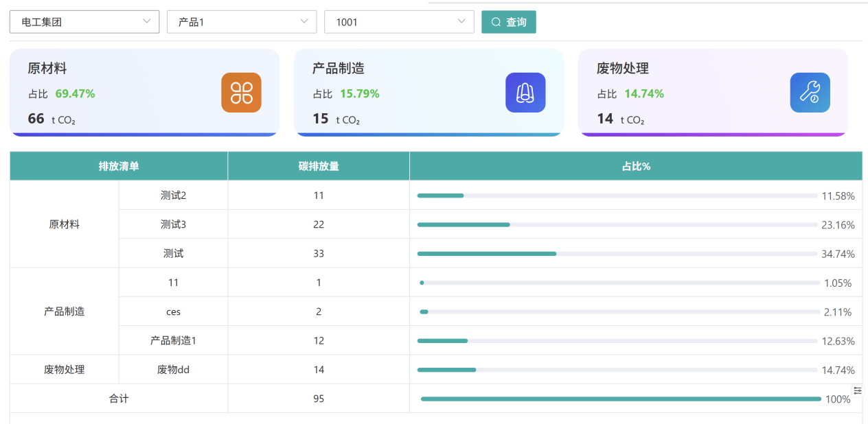The image size is (868, 424).
Task: Click emission value 2 in the ces row
Action: click(319, 312)
